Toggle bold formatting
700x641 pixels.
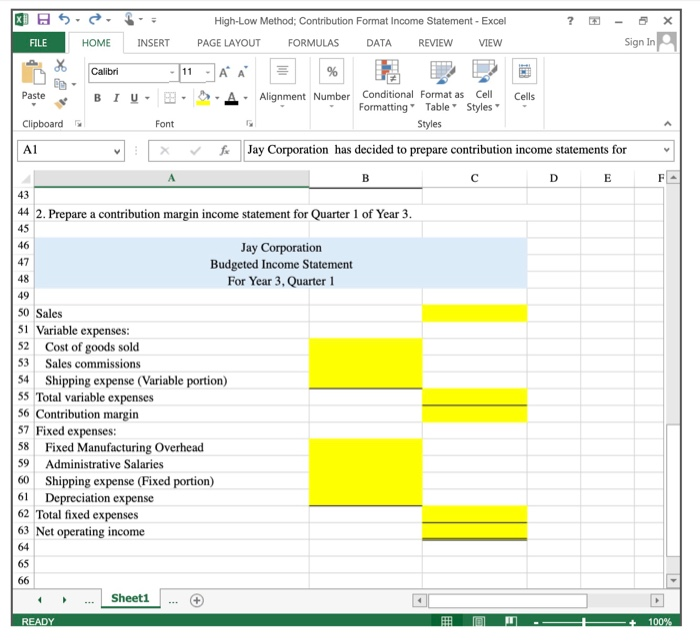pyautogui.click(x=97, y=98)
